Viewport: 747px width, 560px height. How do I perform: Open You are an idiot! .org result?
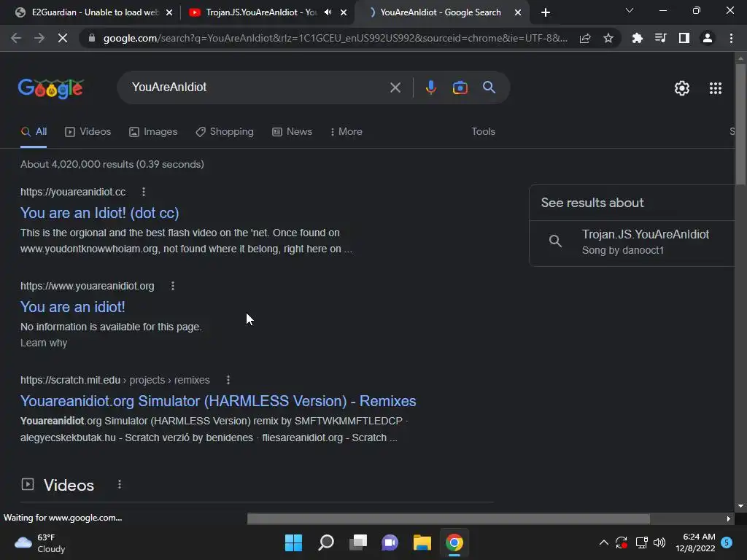coord(73,307)
